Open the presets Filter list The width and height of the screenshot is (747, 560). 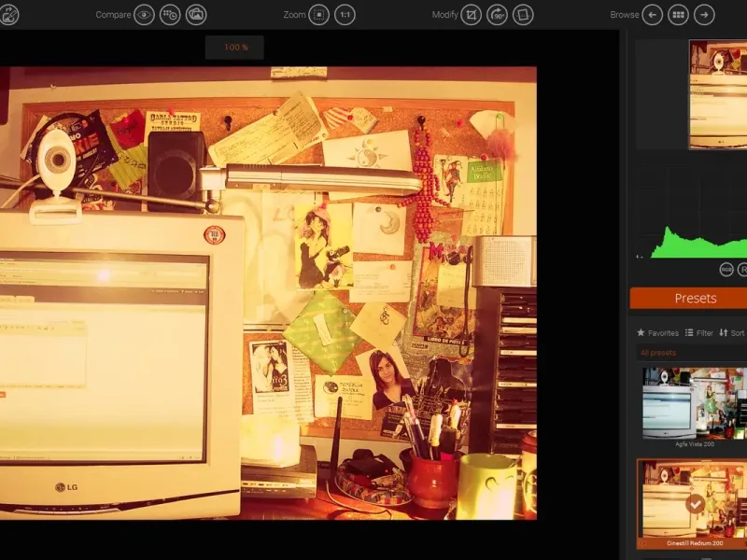(x=698, y=333)
